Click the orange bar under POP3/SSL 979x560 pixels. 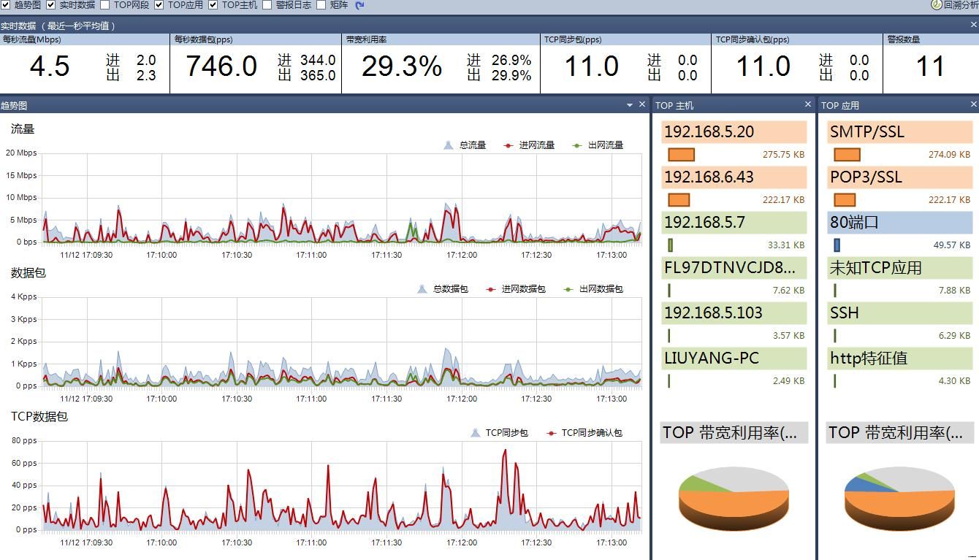point(845,200)
